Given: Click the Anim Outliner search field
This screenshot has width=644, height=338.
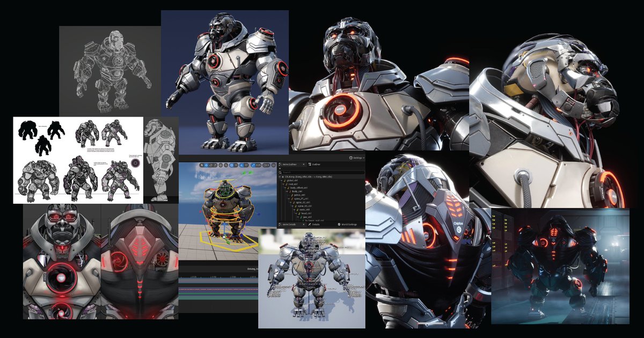Looking at the screenshot, I should [321, 172].
